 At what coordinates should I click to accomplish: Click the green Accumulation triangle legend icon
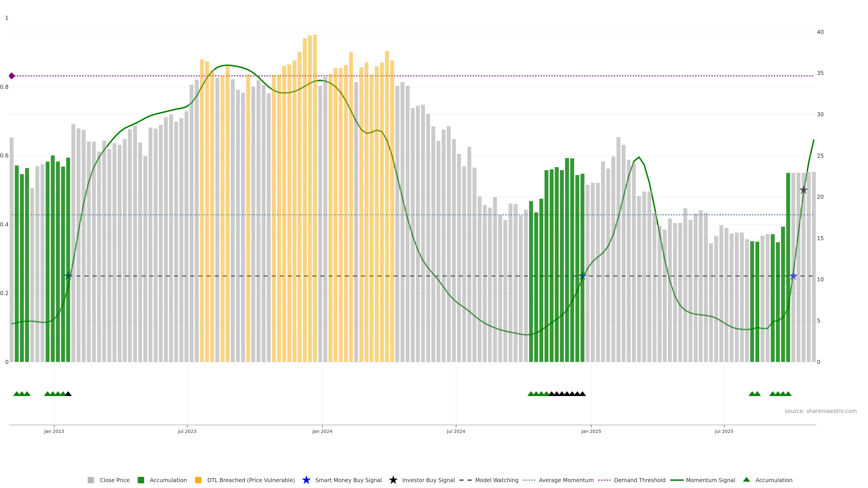[746, 480]
